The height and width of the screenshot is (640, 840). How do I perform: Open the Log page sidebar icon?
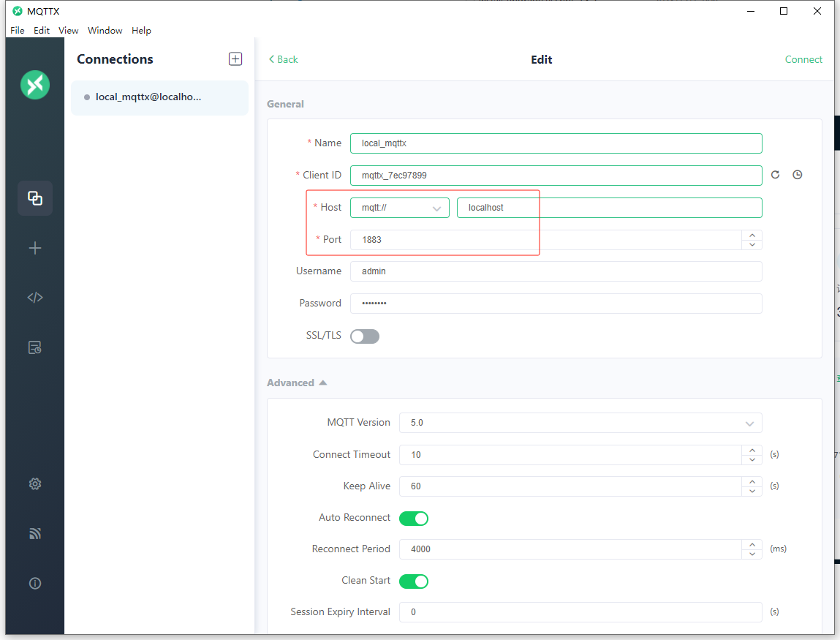click(35, 347)
